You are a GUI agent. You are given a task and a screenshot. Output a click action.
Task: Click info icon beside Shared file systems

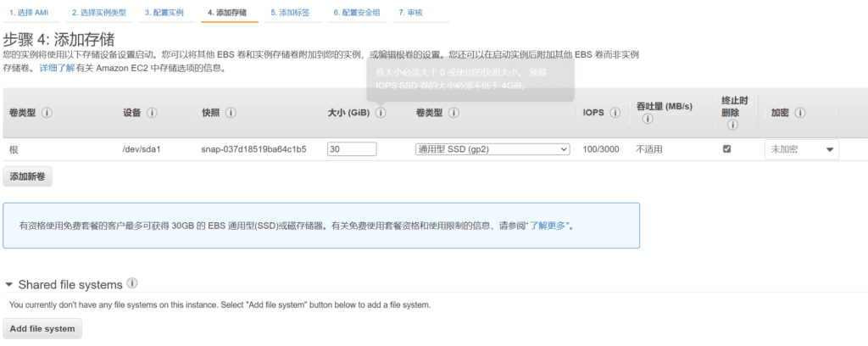coord(132,284)
